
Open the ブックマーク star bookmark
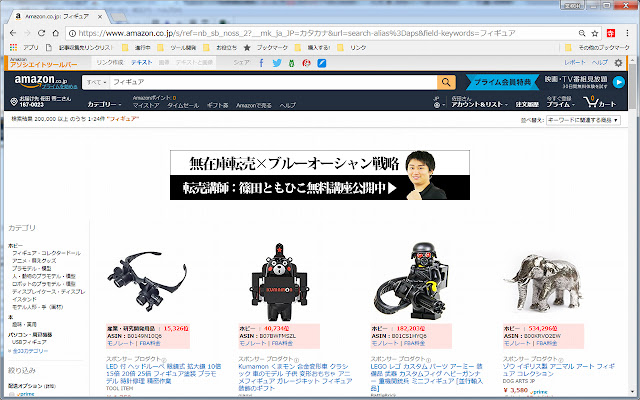pyautogui.click(x=266, y=48)
